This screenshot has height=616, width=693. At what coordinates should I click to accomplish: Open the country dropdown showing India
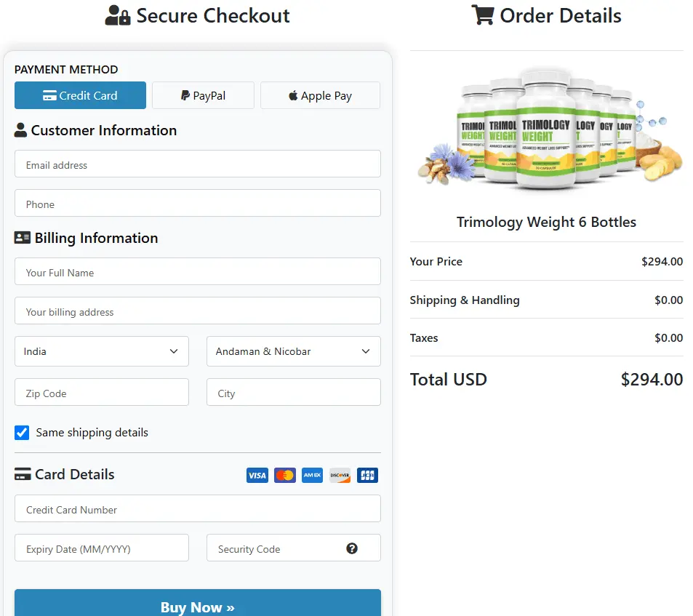click(101, 351)
